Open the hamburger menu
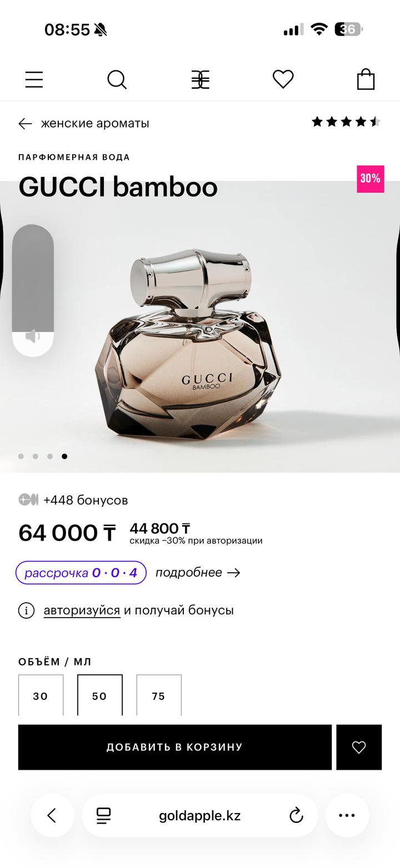The height and width of the screenshot is (868, 400). (34, 80)
